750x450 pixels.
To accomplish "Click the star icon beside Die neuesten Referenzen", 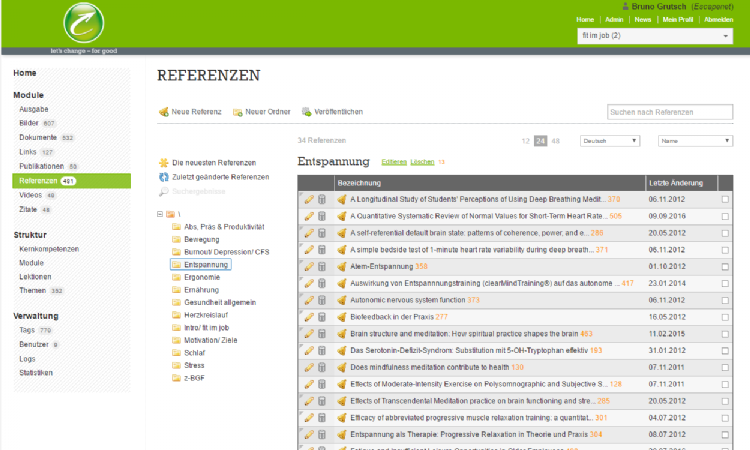I will pos(163,162).
